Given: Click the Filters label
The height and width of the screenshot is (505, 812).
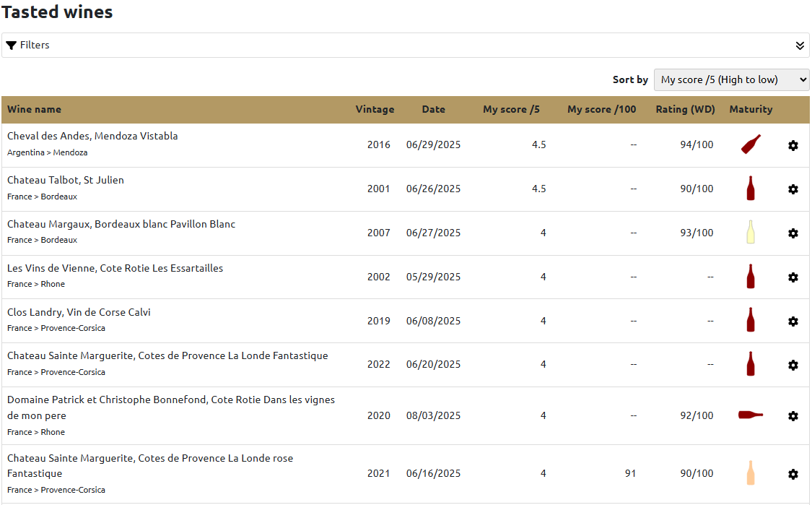Looking at the screenshot, I should point(35,45).
